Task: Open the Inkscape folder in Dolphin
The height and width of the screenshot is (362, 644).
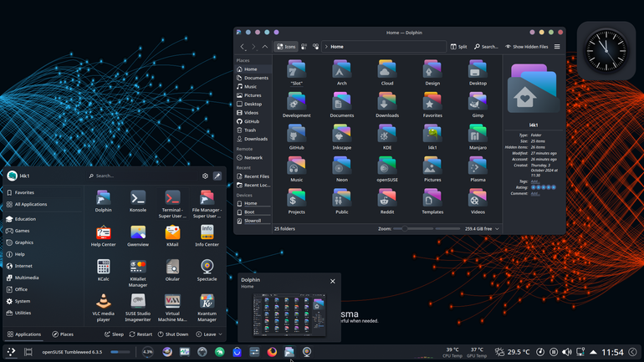Action: pyautogui.click(x=342, y=137)
